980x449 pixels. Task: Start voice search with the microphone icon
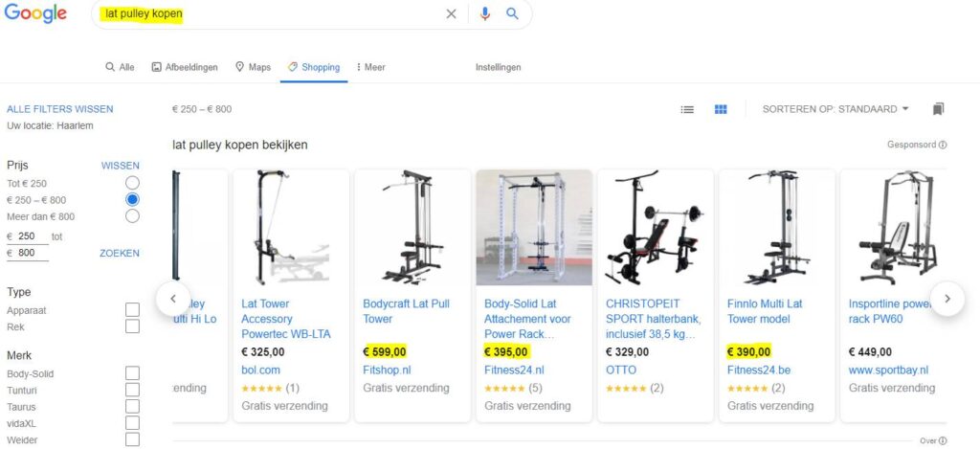coord(485,14)
